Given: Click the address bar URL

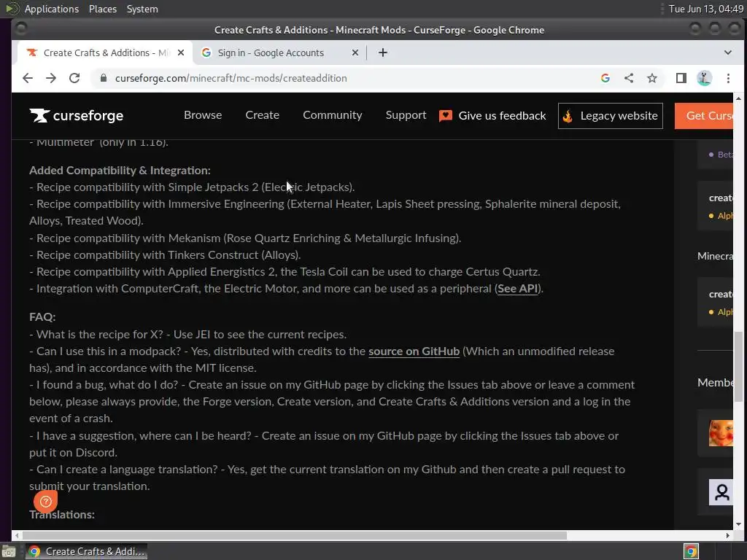Looking at the screenshot, I should click(x=231, y=78).
